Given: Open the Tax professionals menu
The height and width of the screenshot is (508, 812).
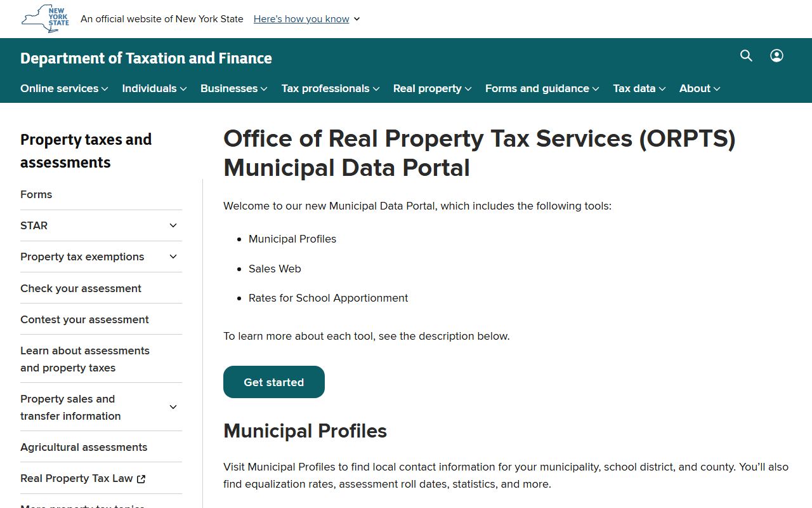Looking at the screenshot, I should (331, 88).
